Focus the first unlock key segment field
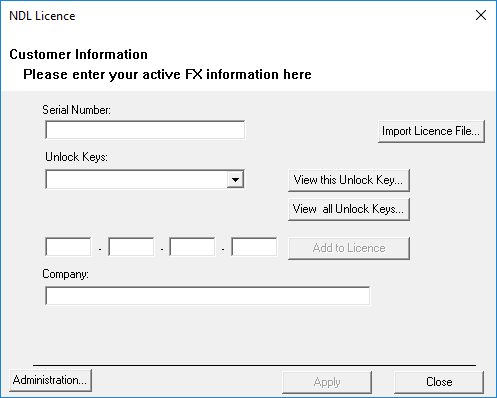 (68, 247)
